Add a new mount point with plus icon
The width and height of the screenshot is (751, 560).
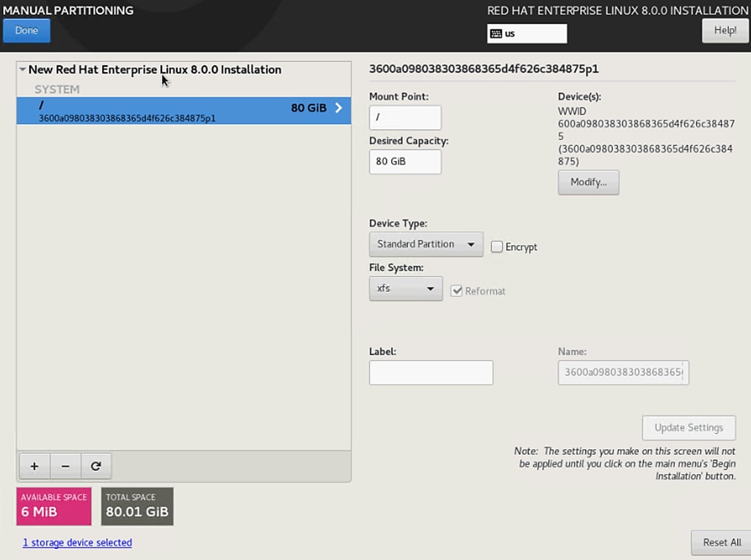click(x=35, y=466)
